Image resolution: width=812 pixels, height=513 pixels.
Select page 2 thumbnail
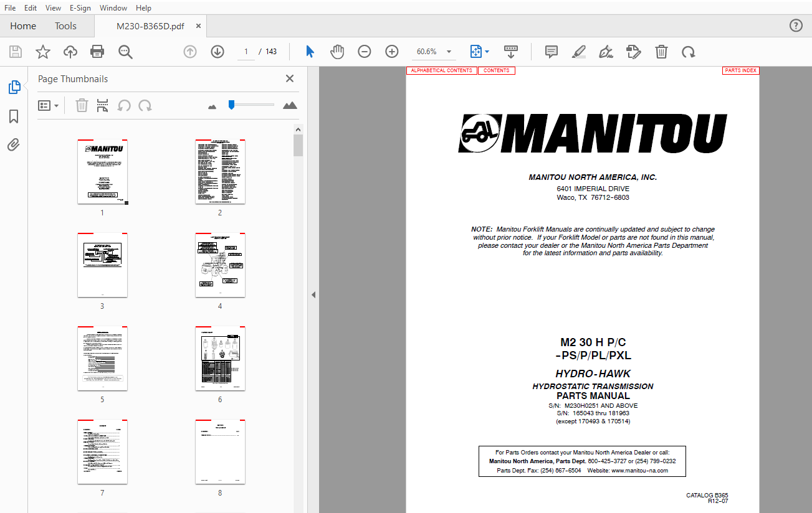pos(220,171)
